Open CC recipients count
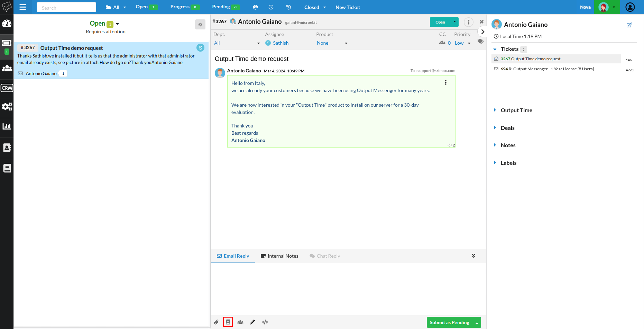 pos(445,43)
